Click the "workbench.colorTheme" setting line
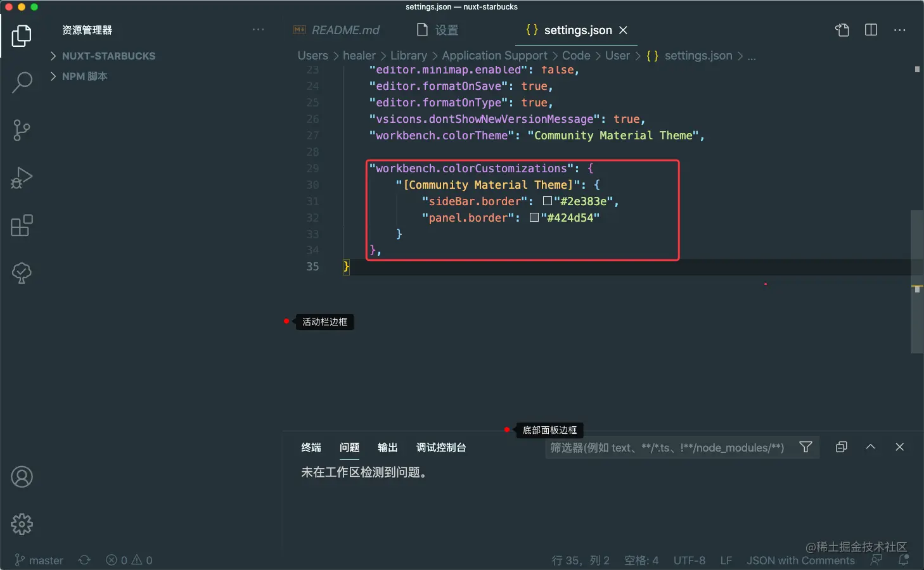The height and width of the screenshot is (570, 924). (537, 136)
